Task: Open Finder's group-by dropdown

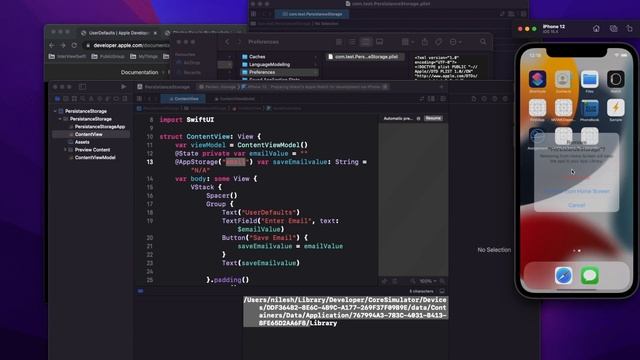Action: tap(407, 42)
